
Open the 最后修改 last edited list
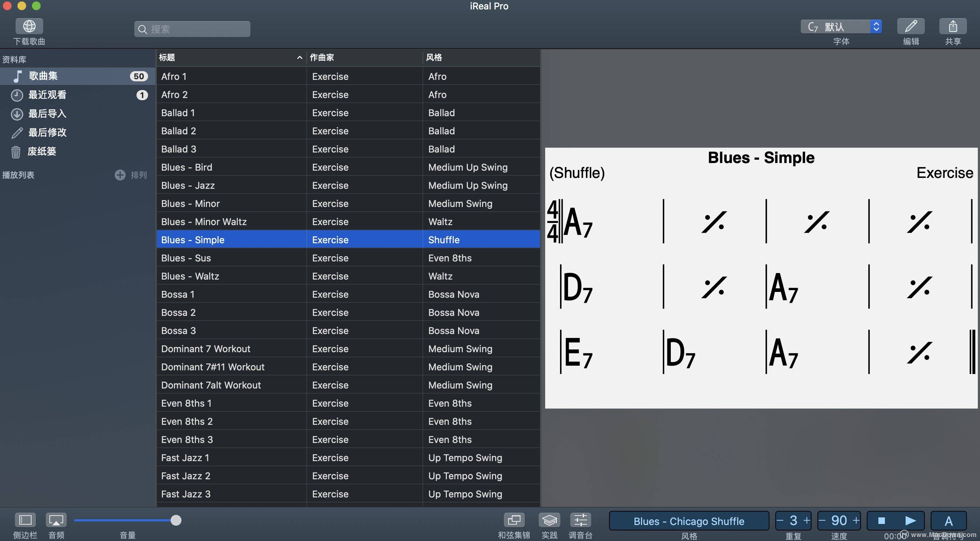coord(78,133)
